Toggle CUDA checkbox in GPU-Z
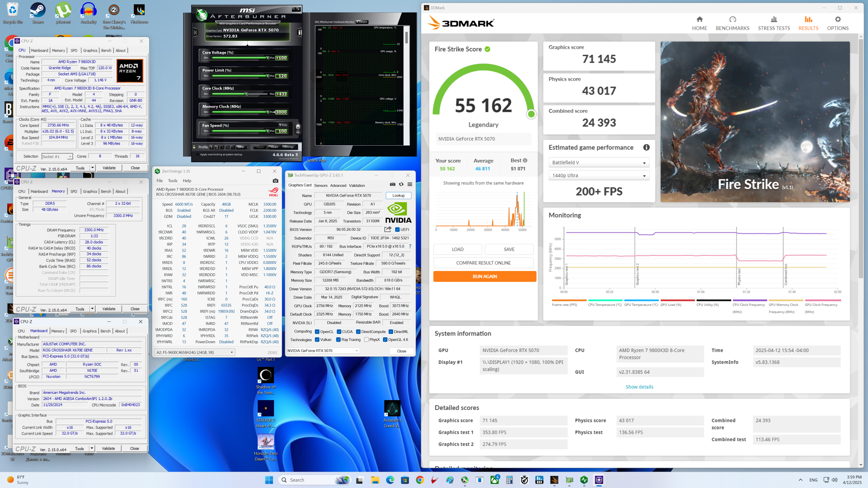The width and height of the screenshot is (868, 488). point(339,331)
